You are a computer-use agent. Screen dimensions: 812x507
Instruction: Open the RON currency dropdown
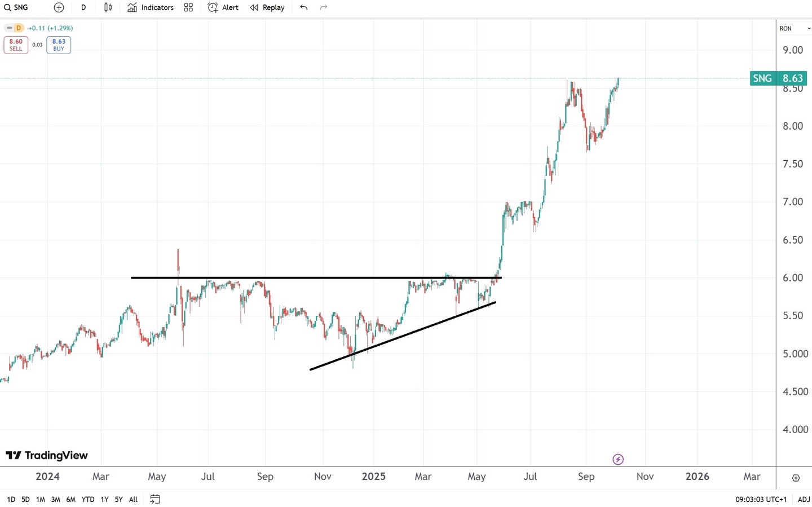794,28
